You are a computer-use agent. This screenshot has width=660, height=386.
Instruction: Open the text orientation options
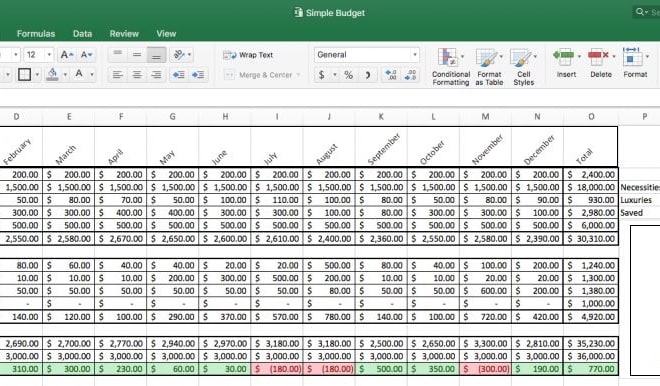click(179, 54)
